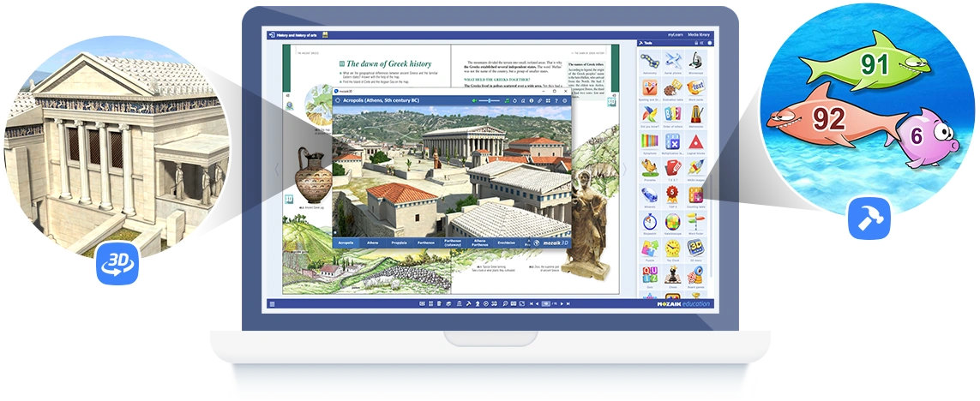Image resolution: width=980 pixels, height=401 pixels.
Task: Open help question mark in mozaik3D toolbar
Action: click(556, 100)
